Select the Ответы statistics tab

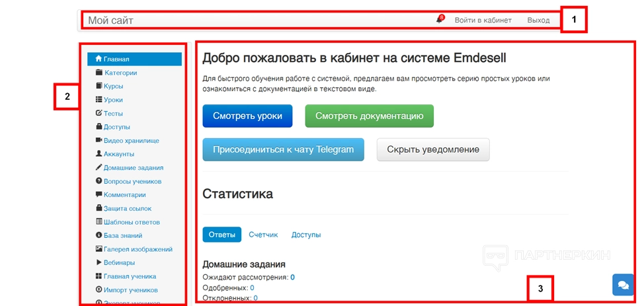point(221,235)
